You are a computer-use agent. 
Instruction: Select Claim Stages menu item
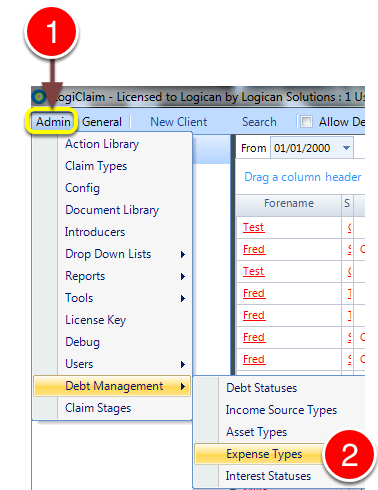(112, 408)
